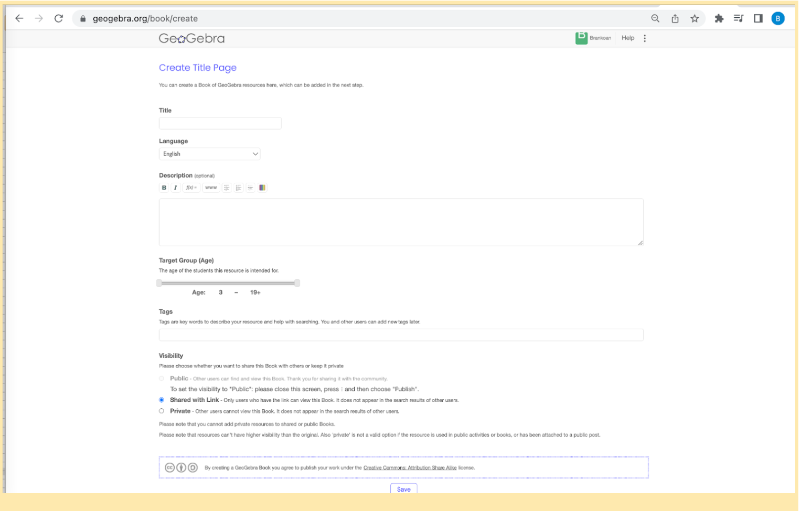This screenshot has width=800, height=511.
Task: Toggle italic formatting in Description toolbar
Action: pos(176,188)
